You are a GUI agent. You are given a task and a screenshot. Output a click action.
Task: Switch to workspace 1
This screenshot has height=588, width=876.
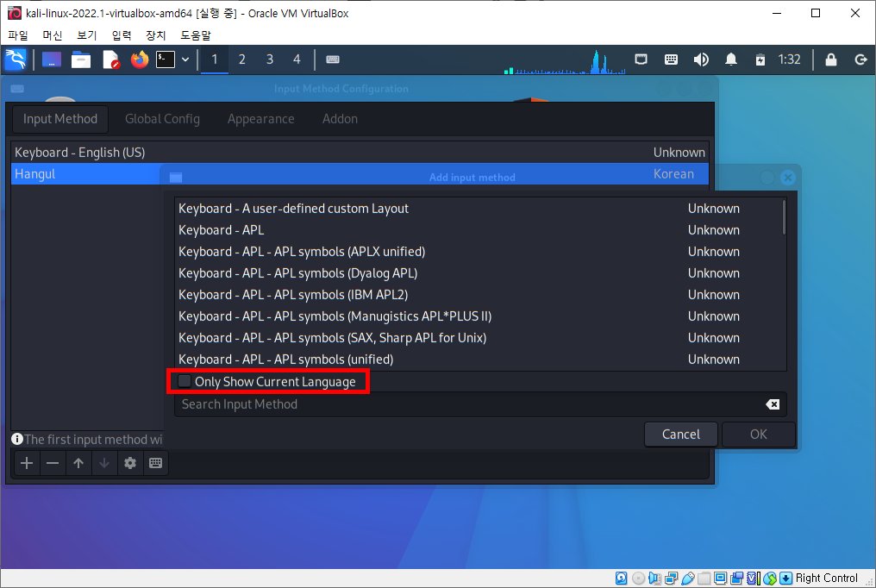coord(215,59)
